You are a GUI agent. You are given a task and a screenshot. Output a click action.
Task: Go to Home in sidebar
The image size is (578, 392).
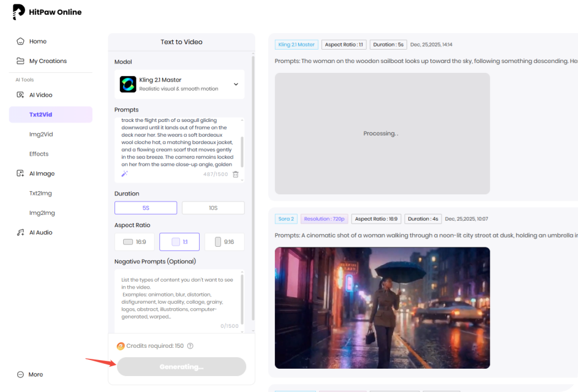coord(37,42)
